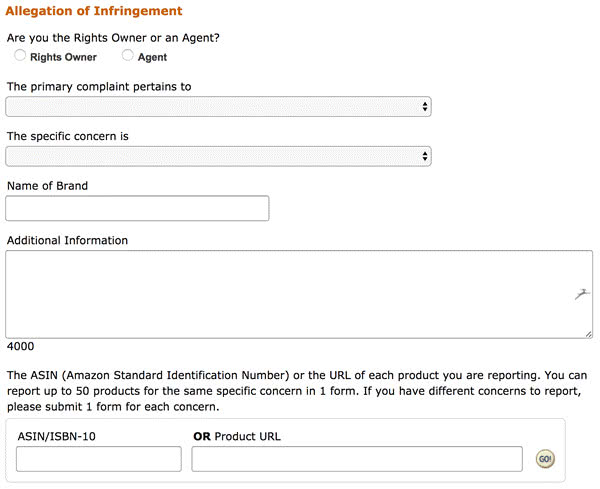Click the arrows on the primary complaint selector
600x489 pixels.
click(x=425, y=106)
